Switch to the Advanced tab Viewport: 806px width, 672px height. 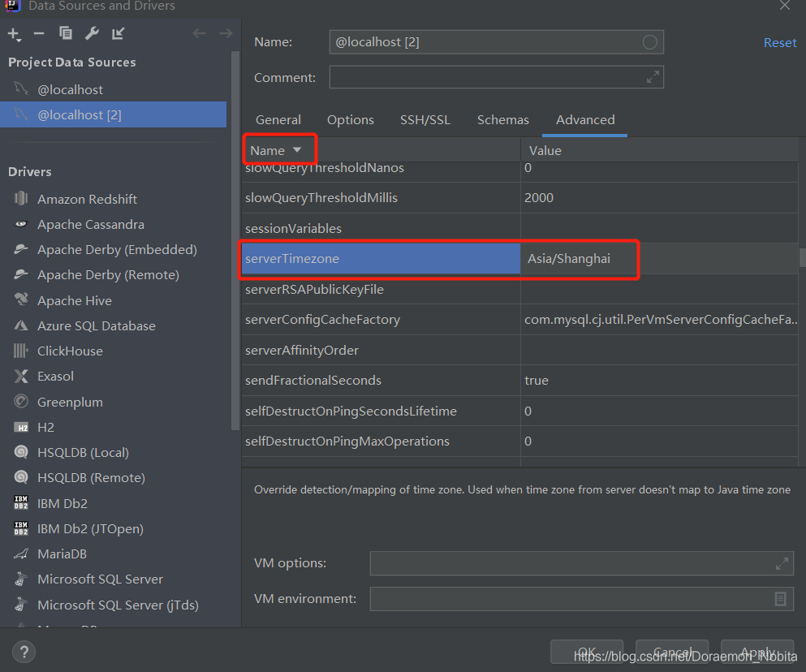point(585,120)
